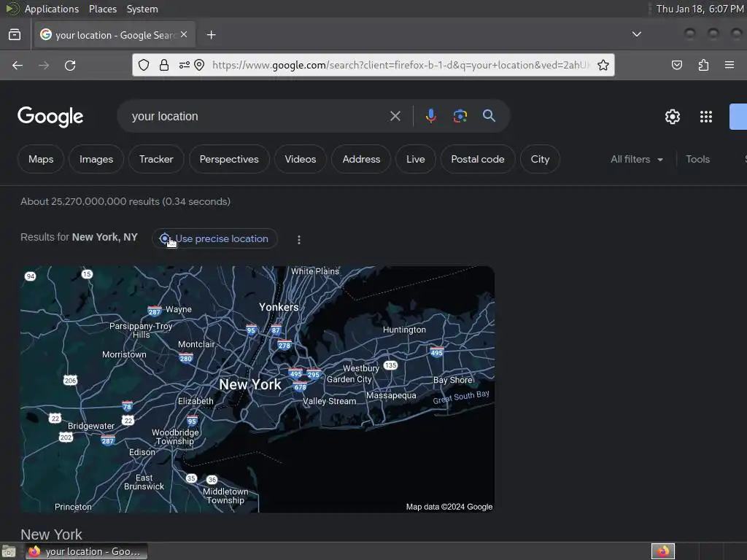Click Use precise location button

[x=214, y=238]
